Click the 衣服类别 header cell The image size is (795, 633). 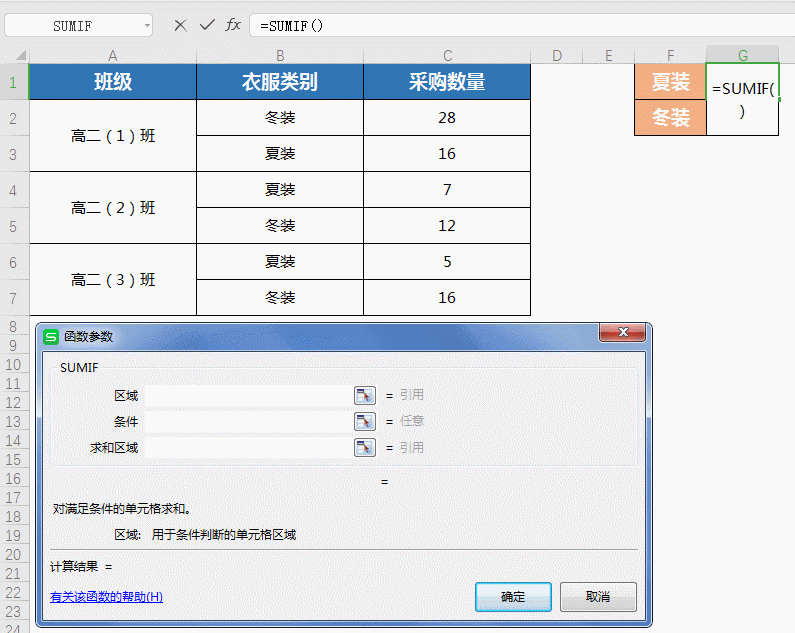280,82
